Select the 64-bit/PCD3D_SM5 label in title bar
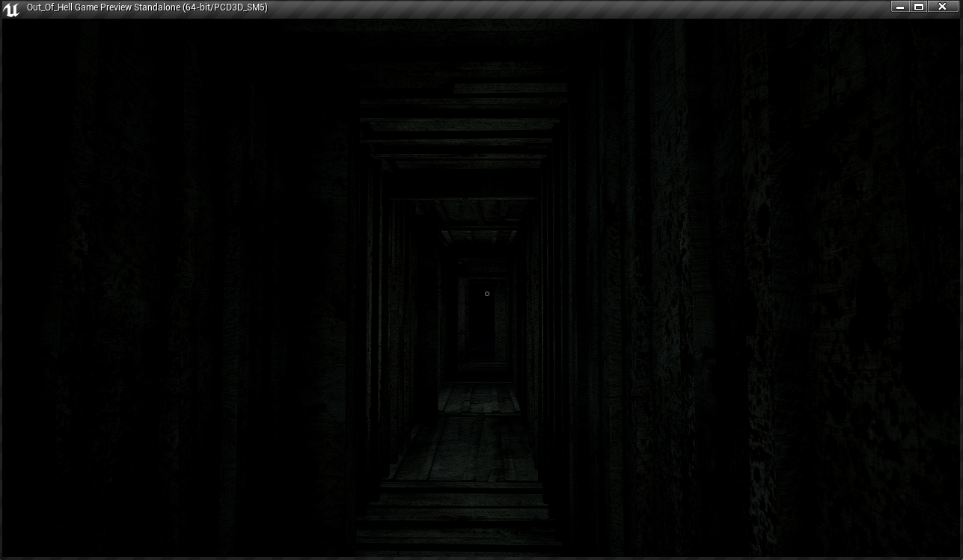 (225, 7)
